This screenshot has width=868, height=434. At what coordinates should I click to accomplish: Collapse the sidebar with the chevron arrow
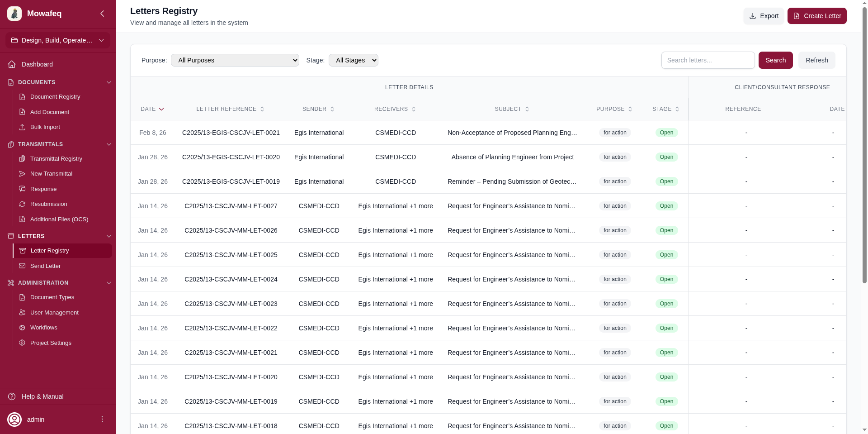[102, 14]
